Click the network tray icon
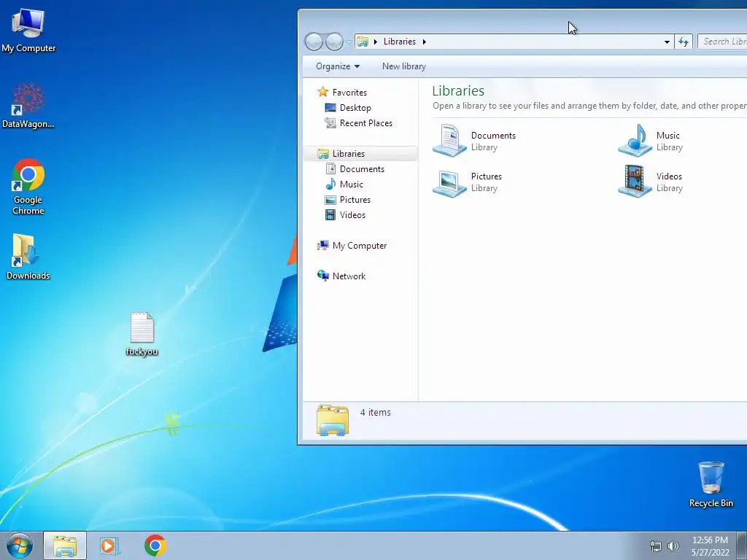This screenshot has width=747, height=560. (x=656, y=546)
